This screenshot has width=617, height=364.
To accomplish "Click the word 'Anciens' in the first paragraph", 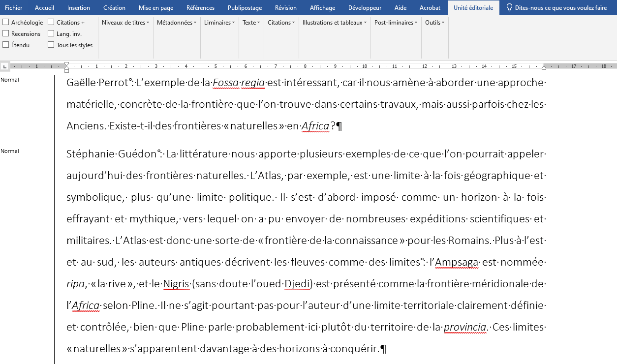I will (85, 126).
